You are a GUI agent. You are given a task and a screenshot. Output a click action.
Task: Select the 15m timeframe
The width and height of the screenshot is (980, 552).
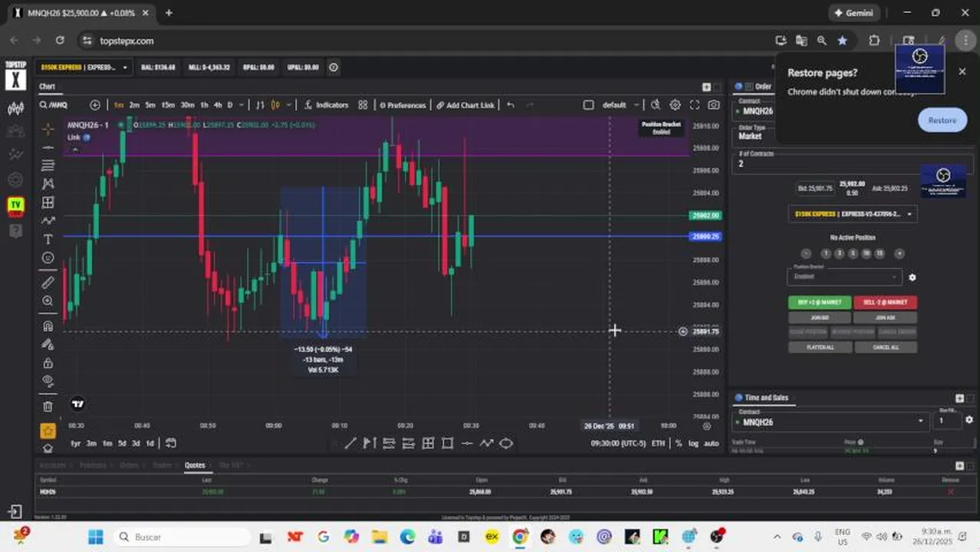(168, 105)
